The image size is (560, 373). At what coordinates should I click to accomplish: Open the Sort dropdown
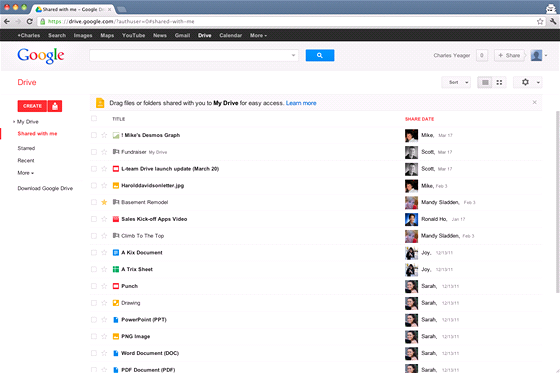(456, 82)
